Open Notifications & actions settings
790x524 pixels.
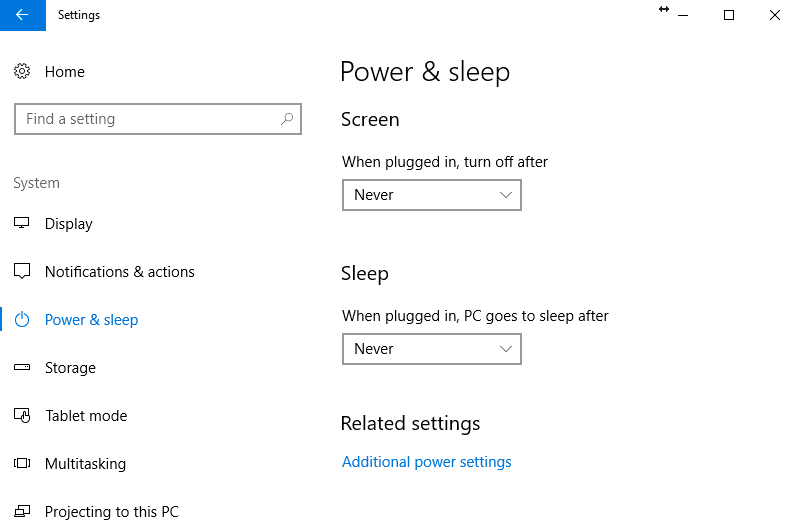click(120, 272)
